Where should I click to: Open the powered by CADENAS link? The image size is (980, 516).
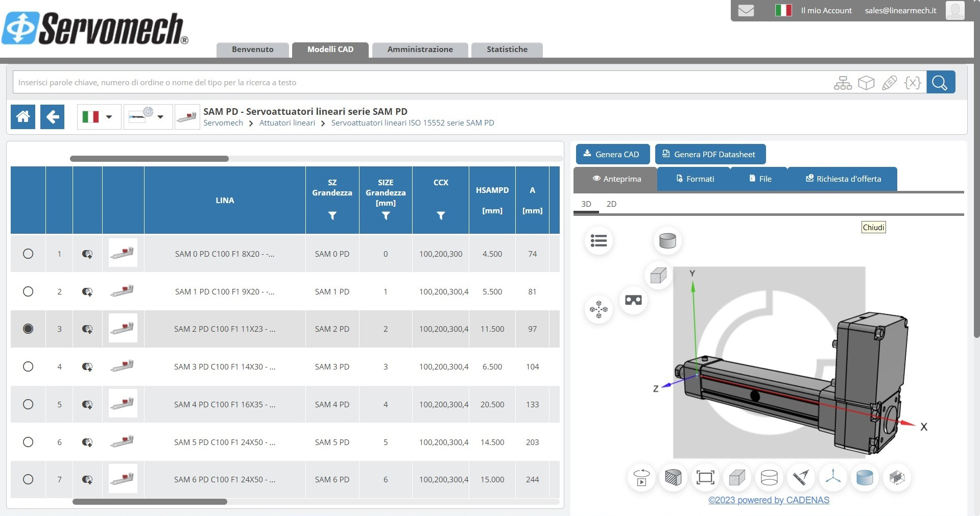point(769,500)
